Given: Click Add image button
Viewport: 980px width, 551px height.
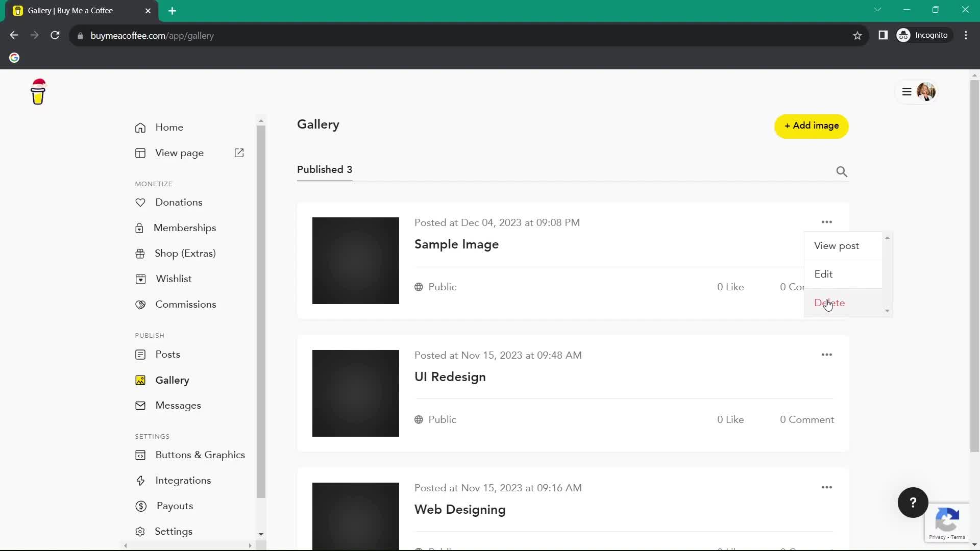Looking at the screenshot, I should tap(812, 127).
